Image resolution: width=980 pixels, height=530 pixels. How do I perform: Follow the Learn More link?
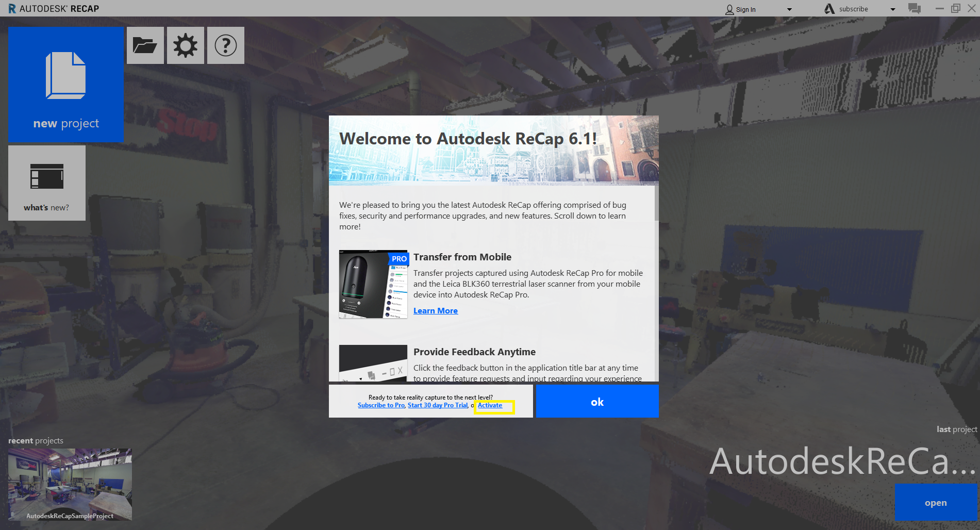[x=436, y=310]
